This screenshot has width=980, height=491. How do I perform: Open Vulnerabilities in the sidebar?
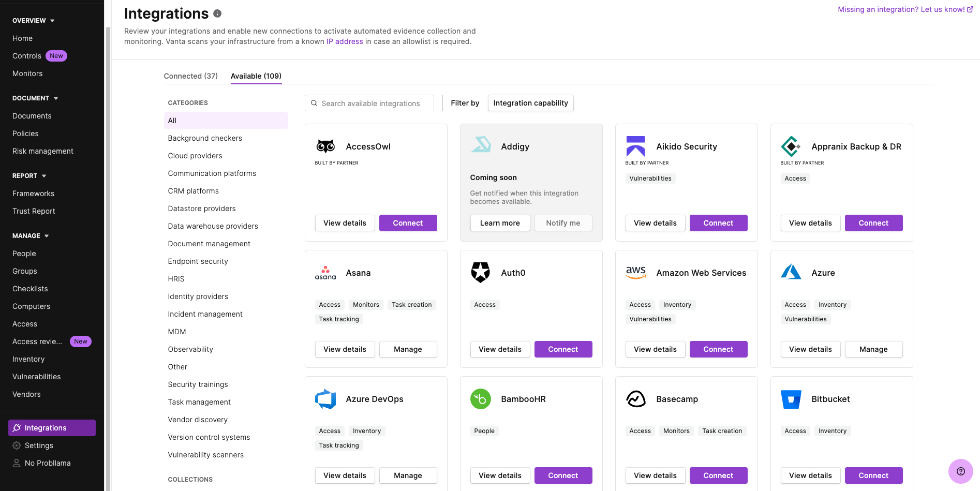tap(37, 377)
